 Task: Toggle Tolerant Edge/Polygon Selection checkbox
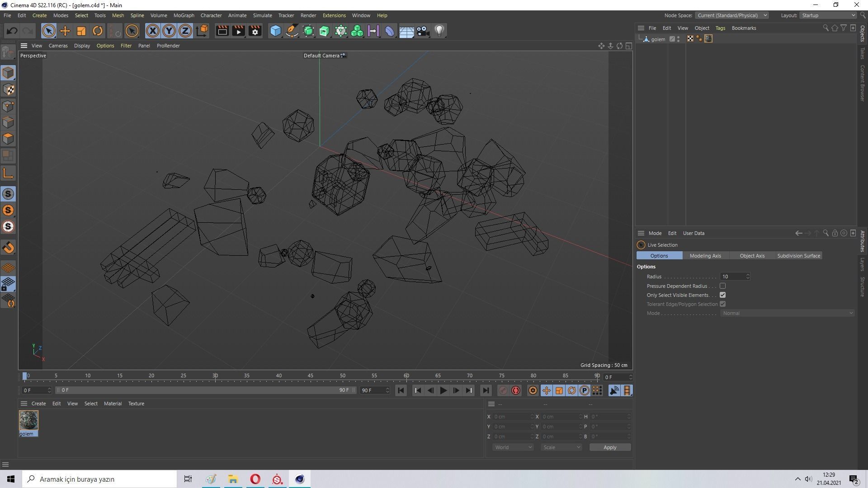(722, 304)
